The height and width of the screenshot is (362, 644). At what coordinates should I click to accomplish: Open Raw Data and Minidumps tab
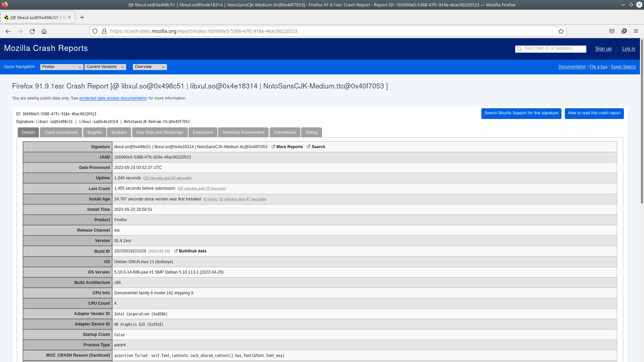(x=160, y=132)
